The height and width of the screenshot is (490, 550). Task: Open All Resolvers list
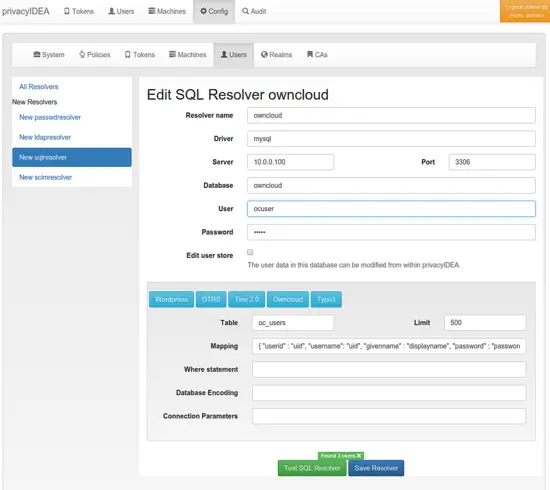[39, 87]
